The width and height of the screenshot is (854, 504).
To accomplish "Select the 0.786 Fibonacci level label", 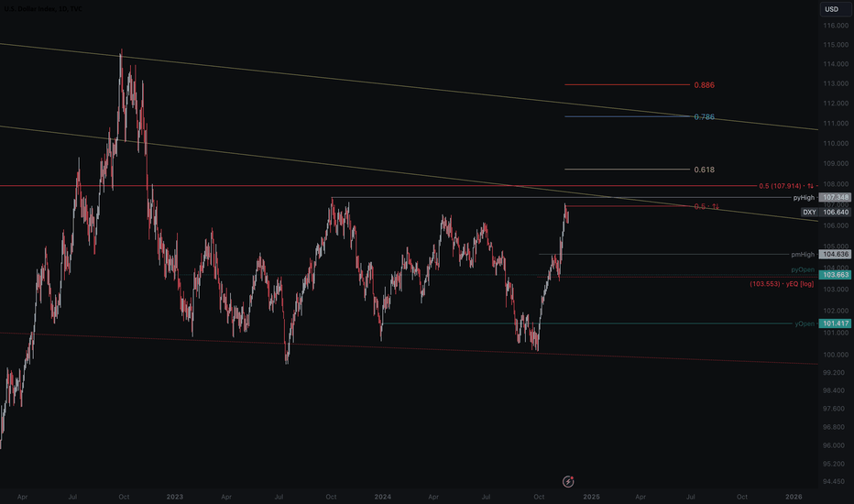I will tap(704, 116).
